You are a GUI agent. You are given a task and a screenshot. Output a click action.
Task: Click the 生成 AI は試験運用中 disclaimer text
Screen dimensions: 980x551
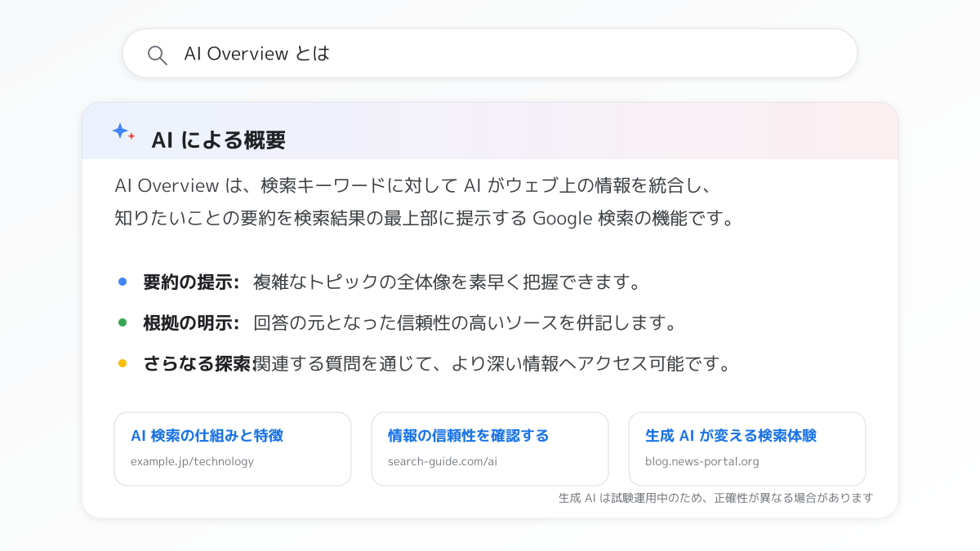[716, 498]
